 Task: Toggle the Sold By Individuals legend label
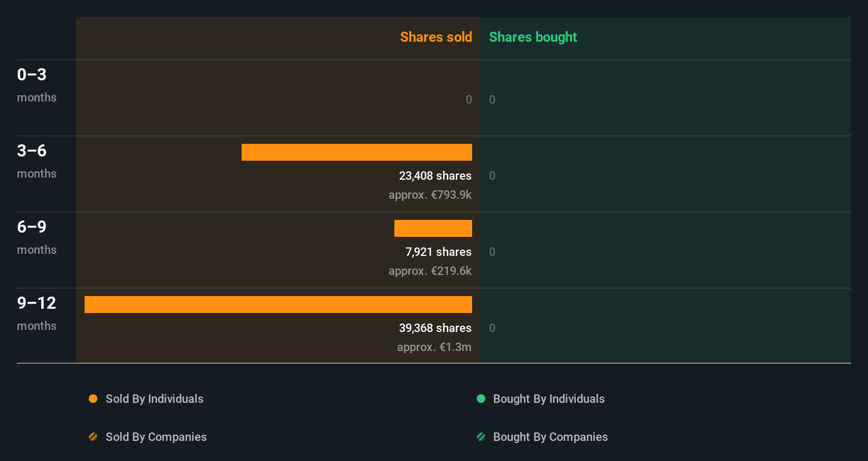[x=154, y=399]
